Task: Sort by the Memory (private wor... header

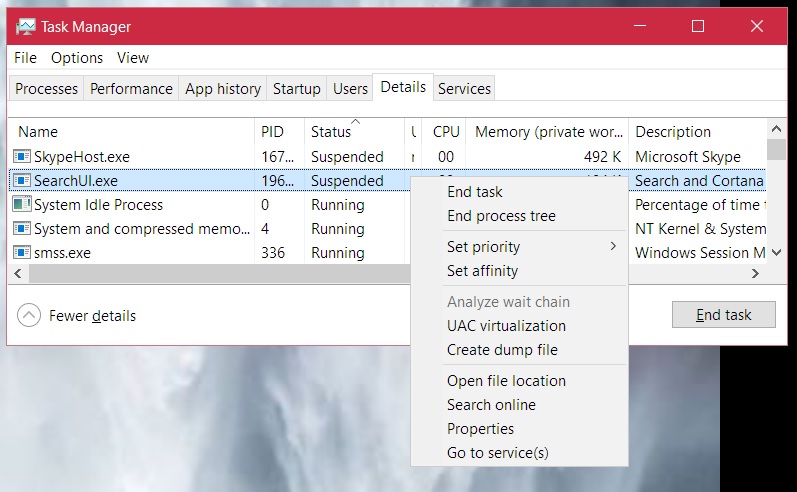Action: [x=547, y=132]
